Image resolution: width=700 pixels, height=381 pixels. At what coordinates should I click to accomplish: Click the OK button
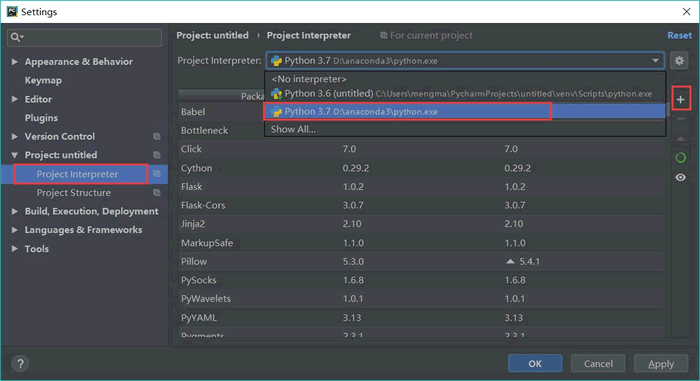point(535,364)
